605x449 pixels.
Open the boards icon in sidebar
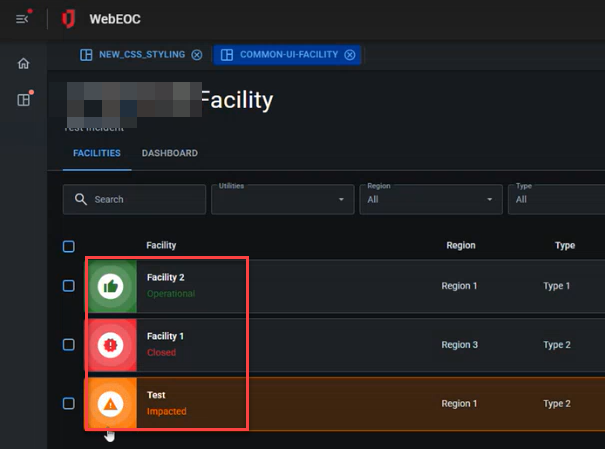(24, 100)
